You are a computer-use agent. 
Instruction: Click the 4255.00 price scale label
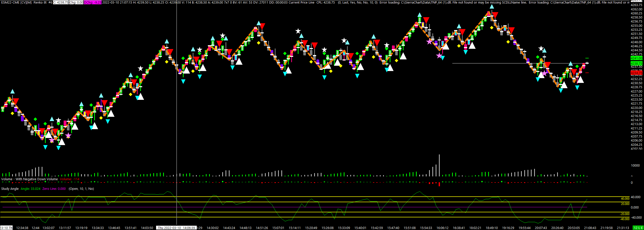636,26
